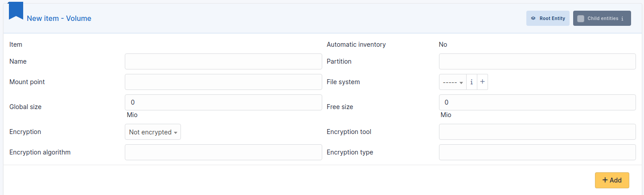Click the Root Entity button
This screenshot has width=644, height=195.
(548, 18)
